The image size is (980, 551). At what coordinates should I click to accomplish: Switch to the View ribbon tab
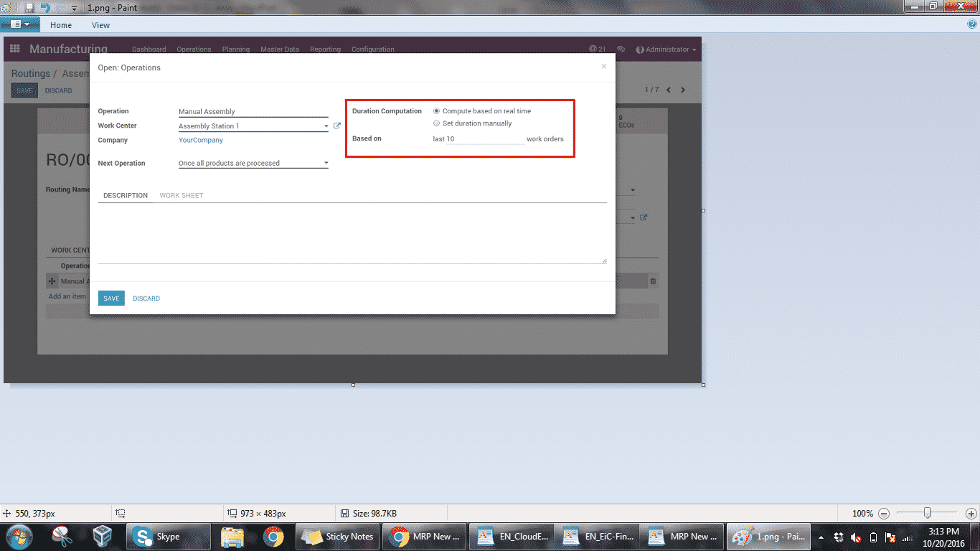point(100,25)
